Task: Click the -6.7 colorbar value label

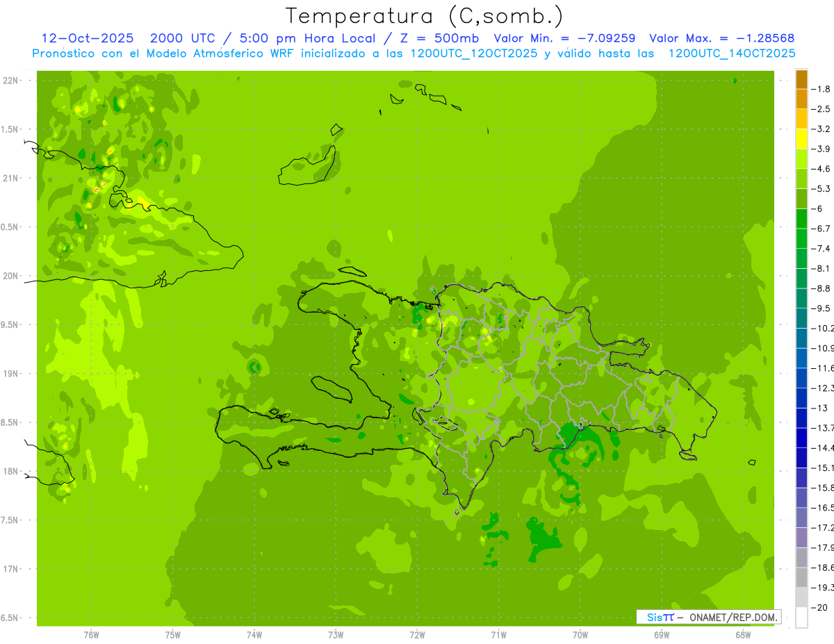Action: tap(822, 229)
